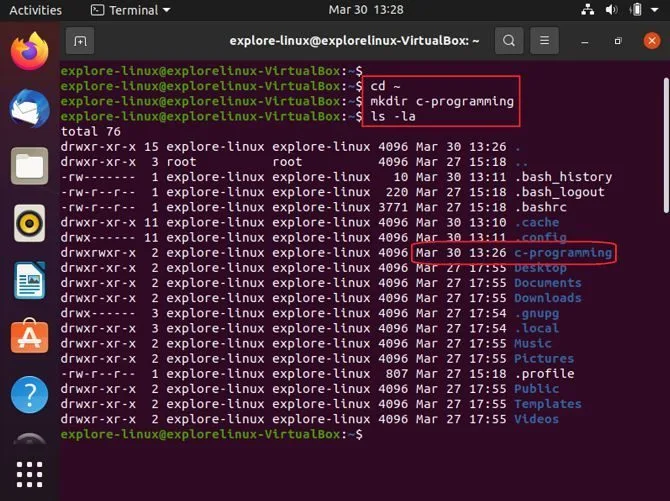
Task: Click the .gnupg directory name
Action: point(537,313)
